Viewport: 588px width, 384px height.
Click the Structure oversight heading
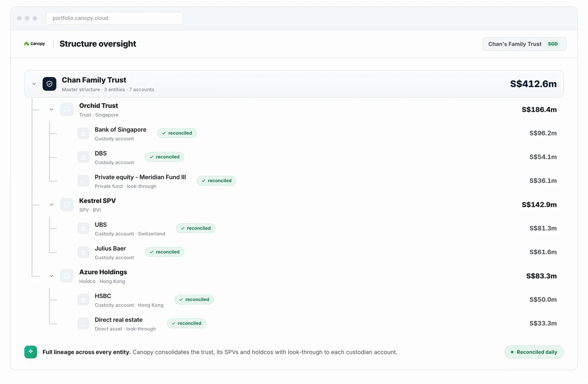(98, 44)
